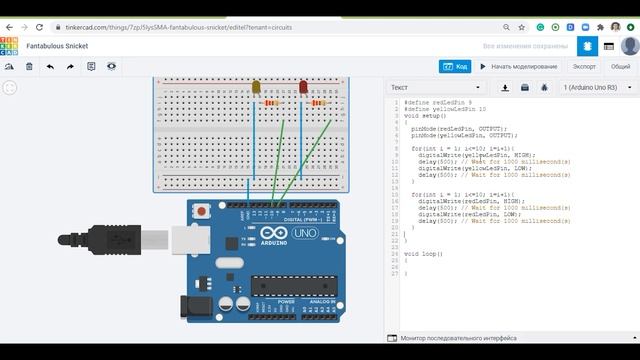Open browser zoom magnifier icon
This screenshot has height=360, width=640.
(506, 27)
